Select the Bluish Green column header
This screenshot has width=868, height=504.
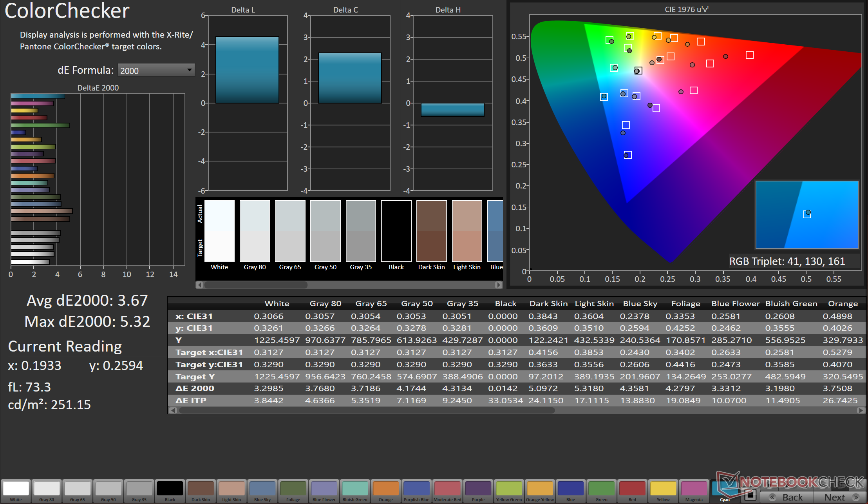tap(791, 303)
